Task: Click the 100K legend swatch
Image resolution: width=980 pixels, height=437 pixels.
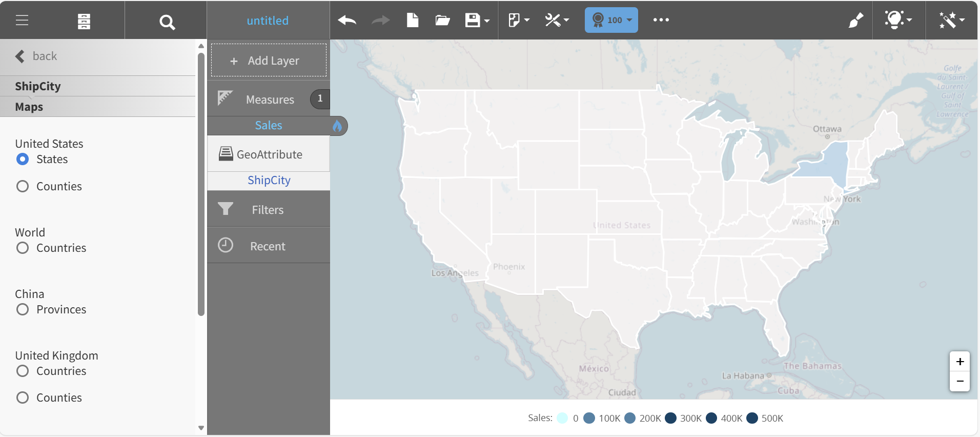Action: 589,418
